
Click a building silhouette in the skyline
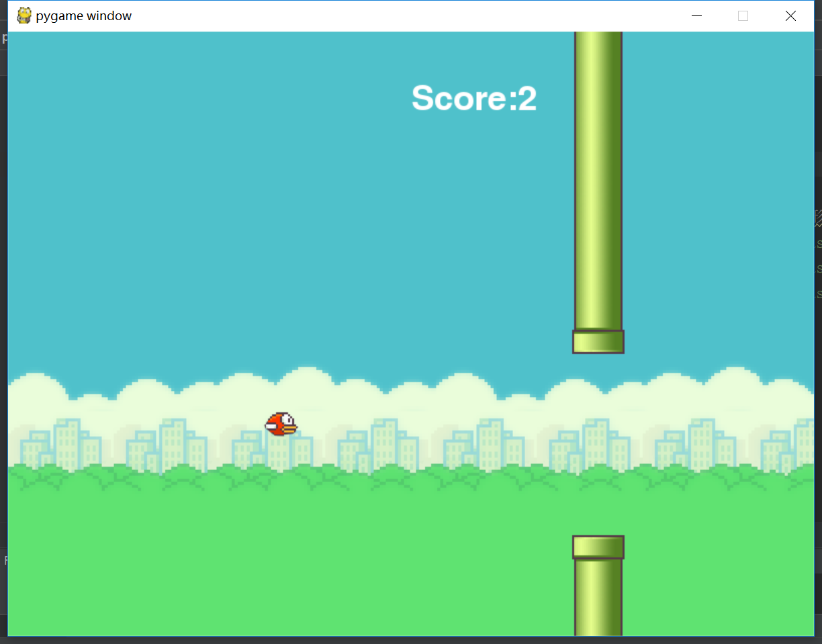click(67, 440)
